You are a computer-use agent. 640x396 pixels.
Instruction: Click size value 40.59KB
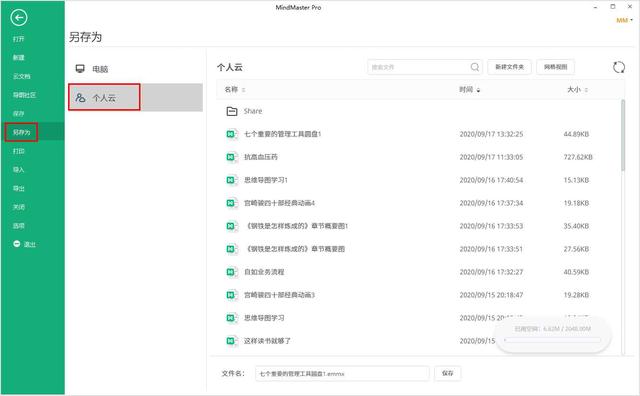[576, 272]
